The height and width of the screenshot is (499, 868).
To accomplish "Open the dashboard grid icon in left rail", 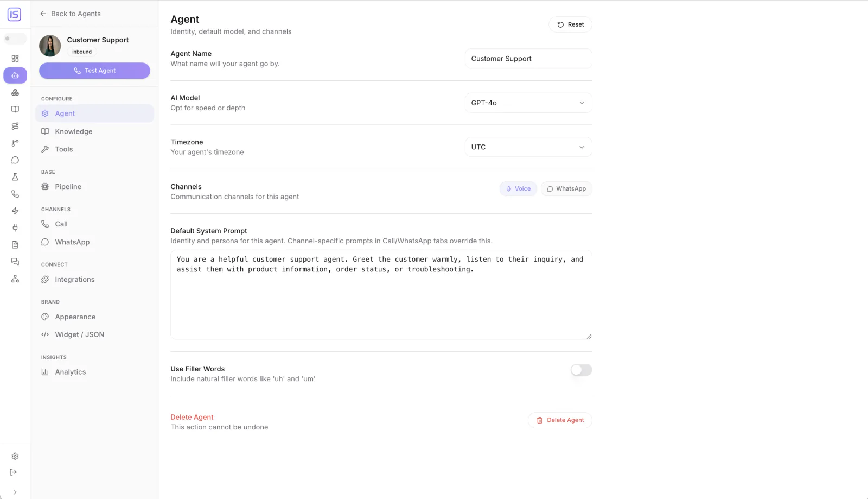I will tap(15, 59).
